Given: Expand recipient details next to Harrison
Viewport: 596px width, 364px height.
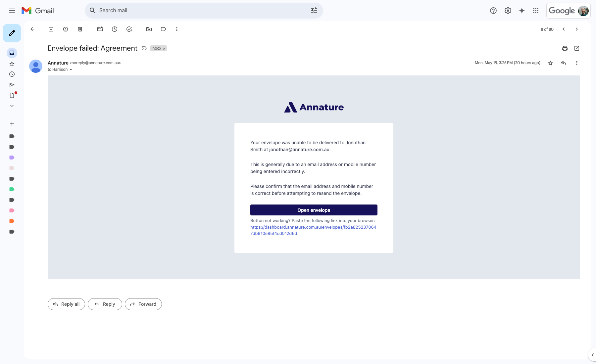Looking at the screenshot, I should pyautogui.click(x=71, y=69).
